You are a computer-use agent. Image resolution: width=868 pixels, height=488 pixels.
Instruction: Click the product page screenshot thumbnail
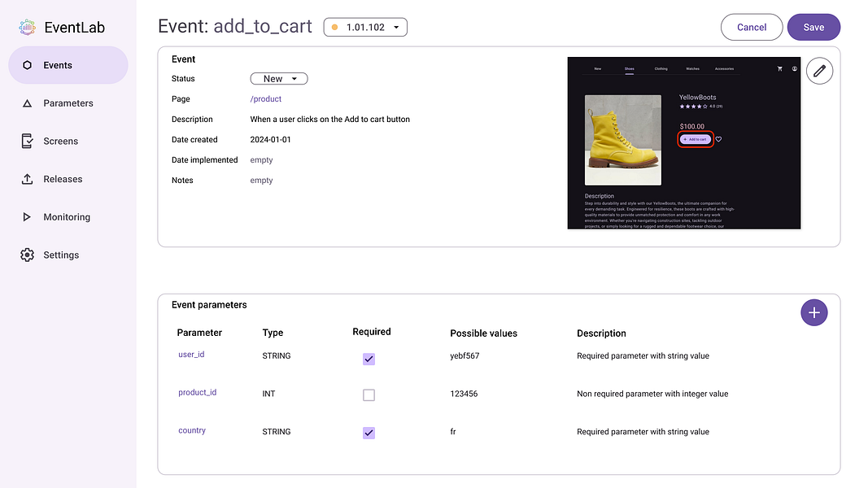click(683, 143)
